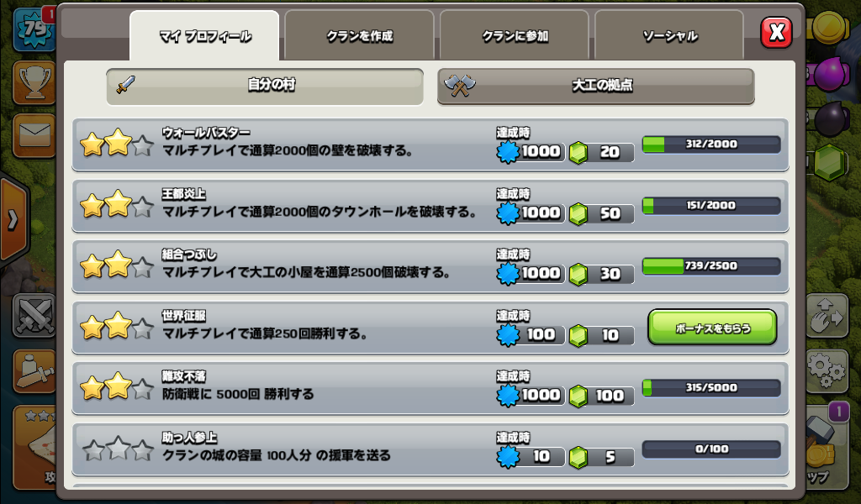
Task: Open the mail inbox envelope icon
Action: (x=34, y=135)
